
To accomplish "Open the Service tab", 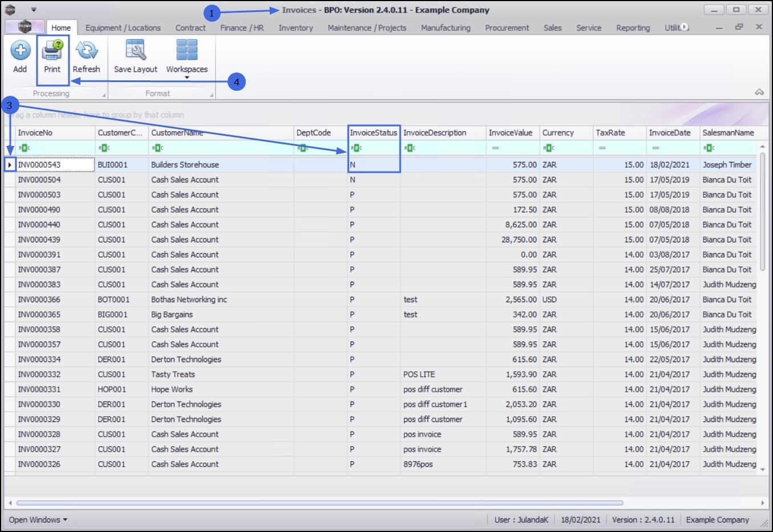I will (589, 27).
